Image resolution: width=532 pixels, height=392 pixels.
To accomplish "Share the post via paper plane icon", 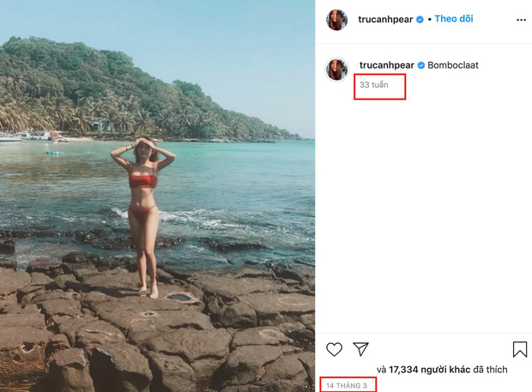I will 361,349.
